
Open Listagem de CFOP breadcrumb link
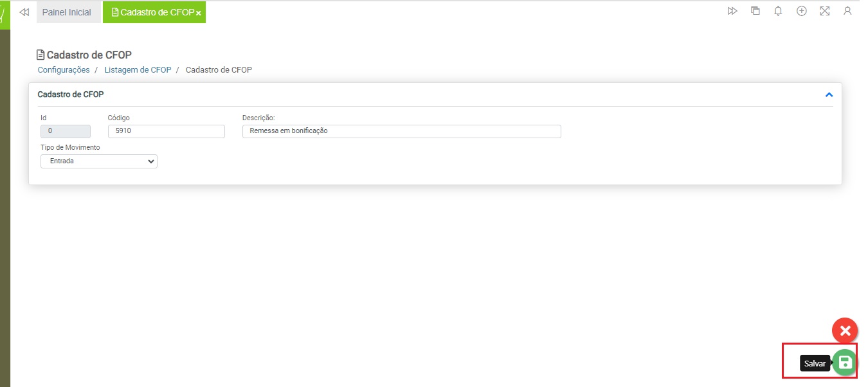tap(138, 69)
